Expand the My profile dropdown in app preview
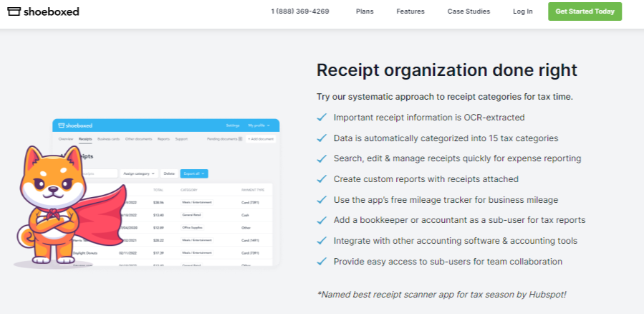This screenshot has height=314, width=644. [259, 125]
